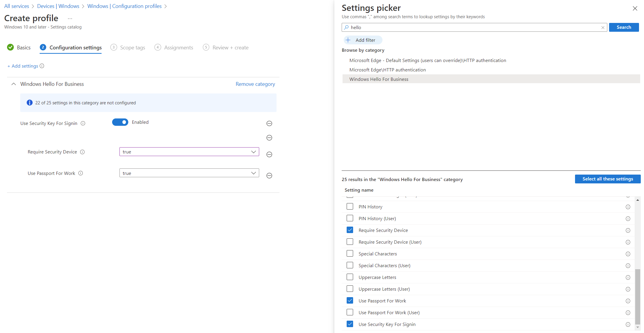This screenshot has width=644, height=333.
Task: Check the Special Characters checkbox
Action: coord(350,253)
